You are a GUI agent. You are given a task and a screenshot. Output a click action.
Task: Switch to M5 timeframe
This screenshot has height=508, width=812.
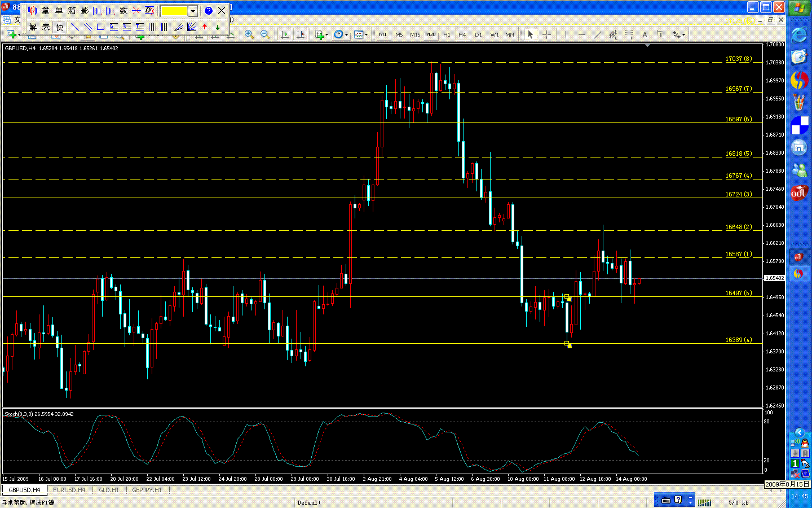(x=399, y=34)
